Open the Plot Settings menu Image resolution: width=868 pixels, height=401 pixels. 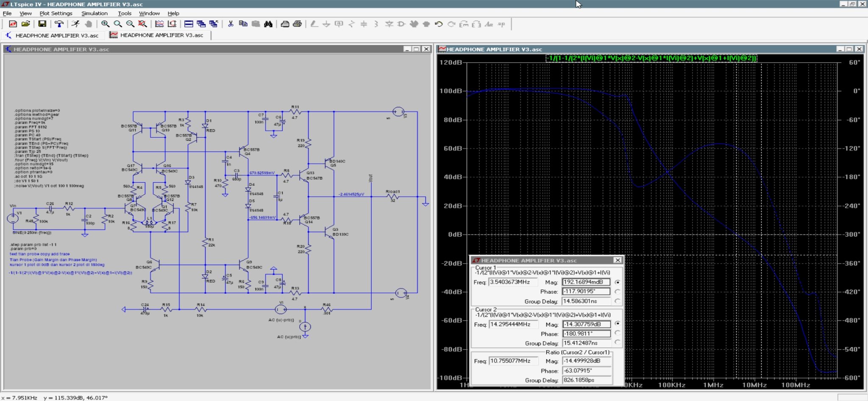[56, 13]
